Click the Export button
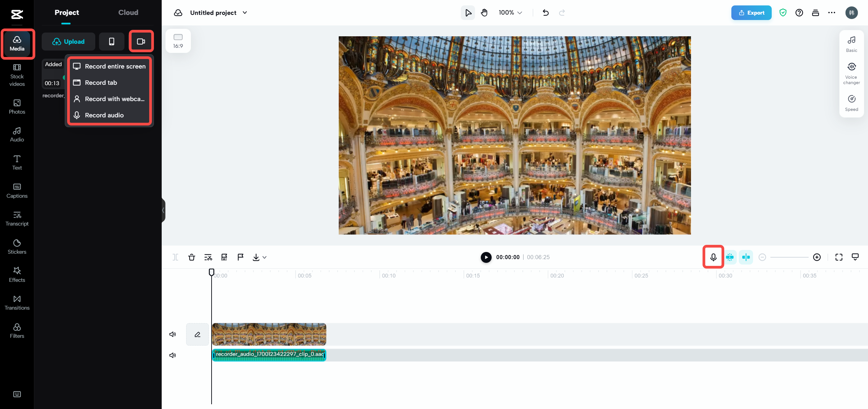 coord(751,13)
